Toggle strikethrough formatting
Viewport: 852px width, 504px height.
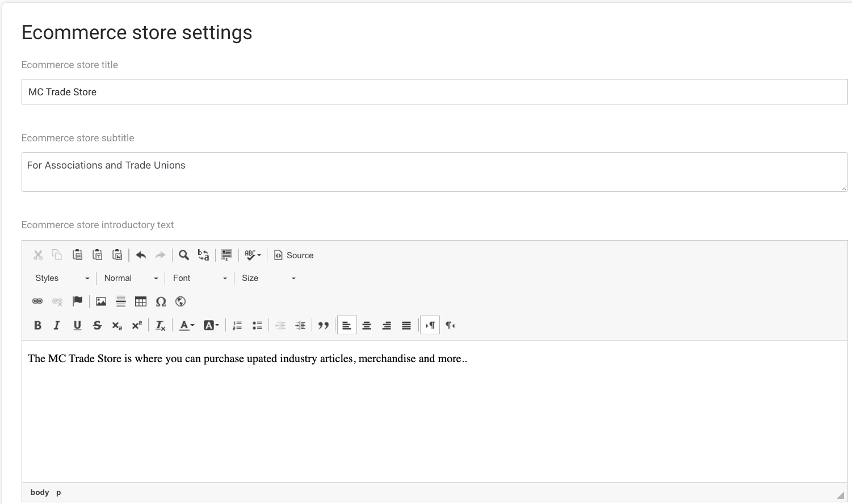pyautogui.click(x=97, y=325)
